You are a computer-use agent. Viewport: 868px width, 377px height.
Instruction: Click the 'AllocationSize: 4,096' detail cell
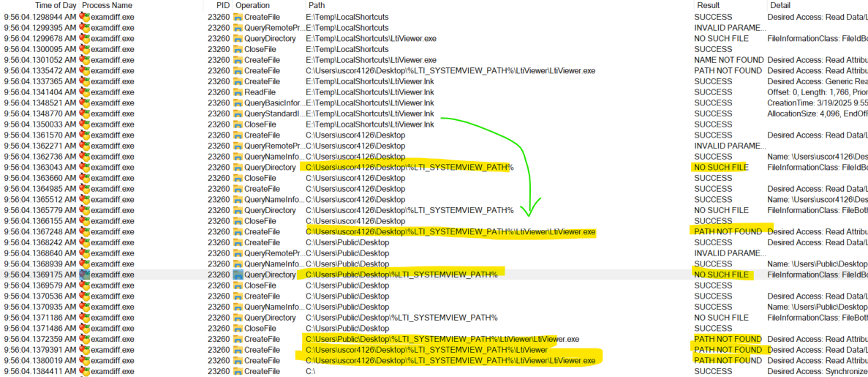pyautogui.click(x=817, y=113)
